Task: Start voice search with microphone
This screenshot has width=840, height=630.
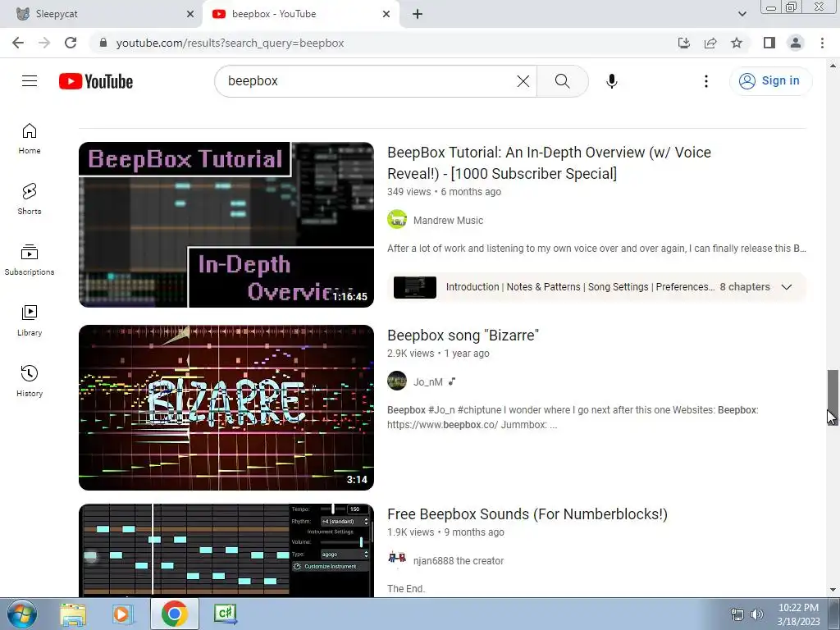Action: click(x=611, y=81)
